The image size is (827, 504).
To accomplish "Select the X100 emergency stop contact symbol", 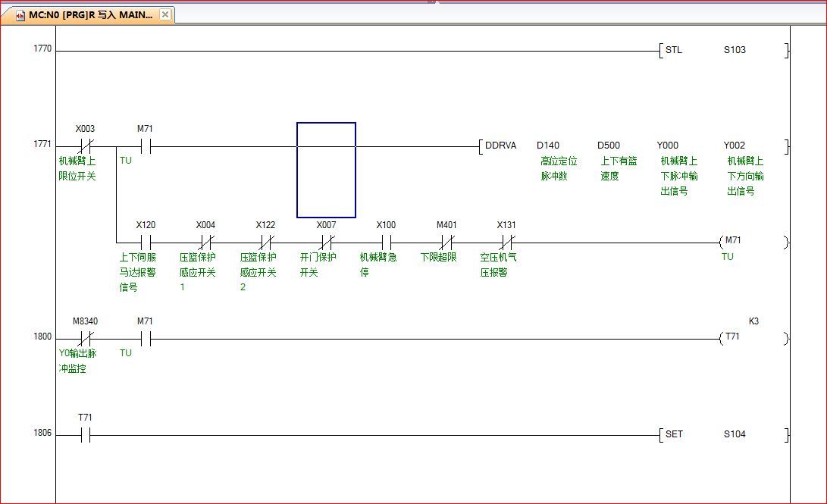I will [x=386, y=243].
